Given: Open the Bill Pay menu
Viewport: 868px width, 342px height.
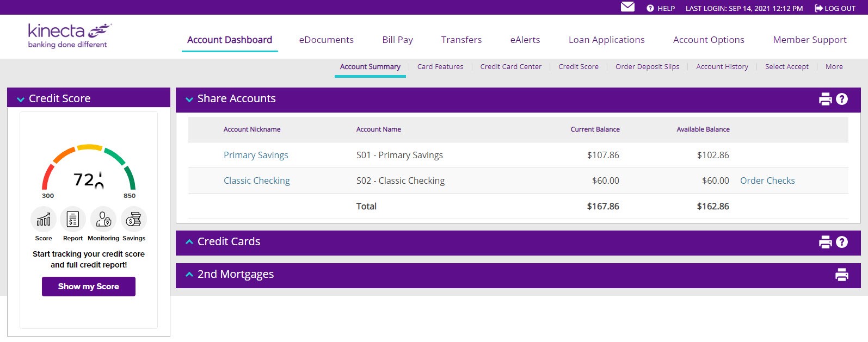Looking at the screenshot, I should pos(397,40).
